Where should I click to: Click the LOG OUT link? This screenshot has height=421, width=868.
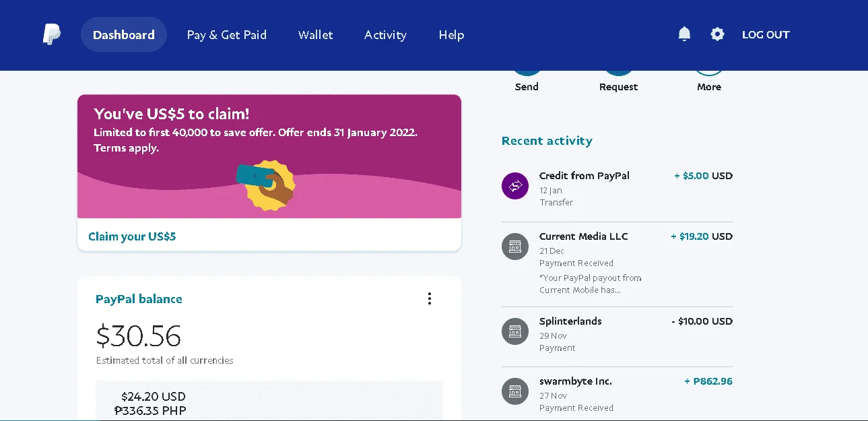[766, 34]
